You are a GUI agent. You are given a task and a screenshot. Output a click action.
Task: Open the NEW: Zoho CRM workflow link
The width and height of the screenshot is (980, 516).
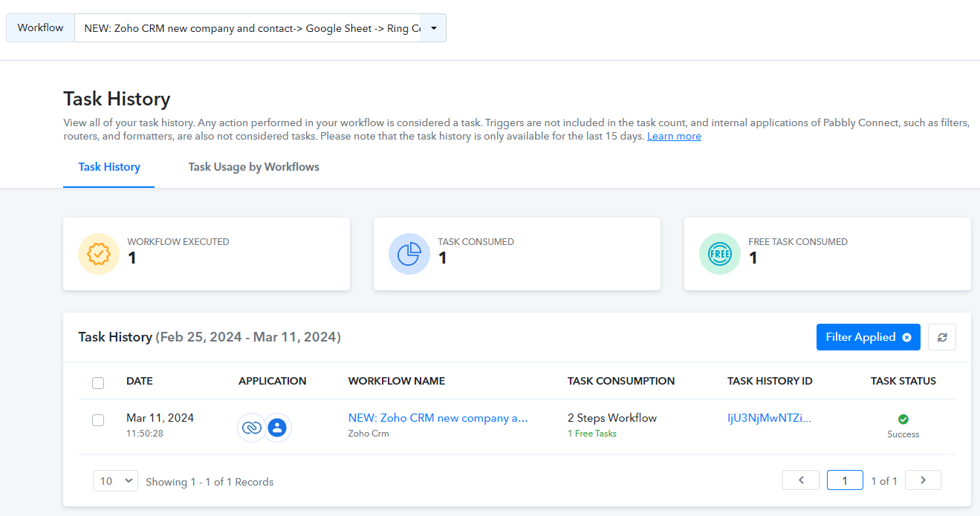[x=438, y=418]
